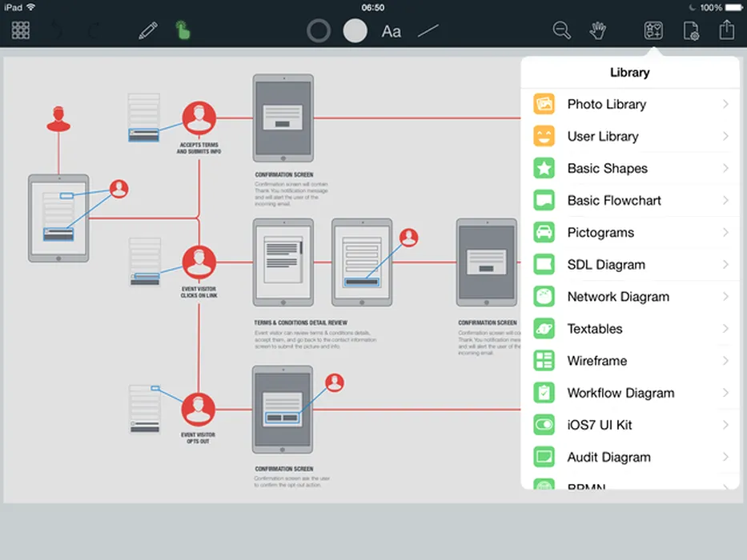Expand Pictograms chevron
This screenshot has width=747, height=560.
pos(725,232)
